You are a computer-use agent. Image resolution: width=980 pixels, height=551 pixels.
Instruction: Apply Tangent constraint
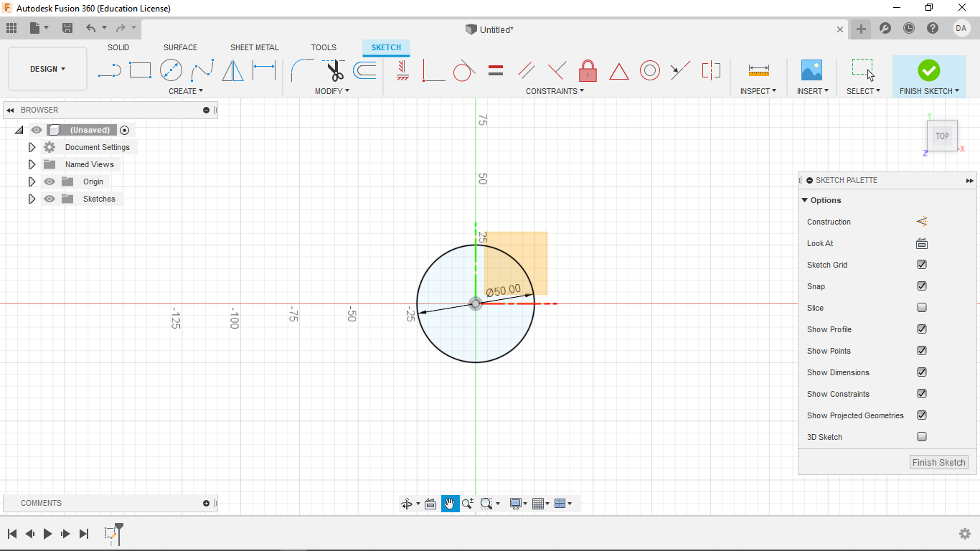click(464, 70)
